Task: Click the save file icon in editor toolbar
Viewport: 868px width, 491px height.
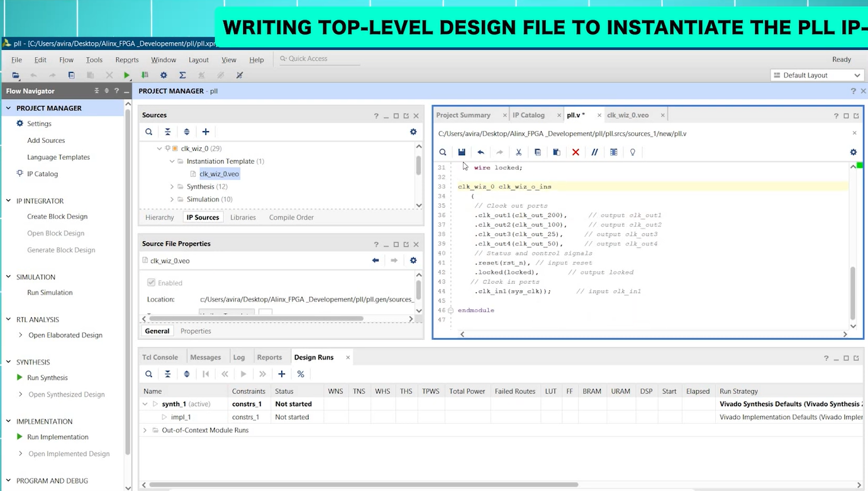Action: (x=462, y=152)
